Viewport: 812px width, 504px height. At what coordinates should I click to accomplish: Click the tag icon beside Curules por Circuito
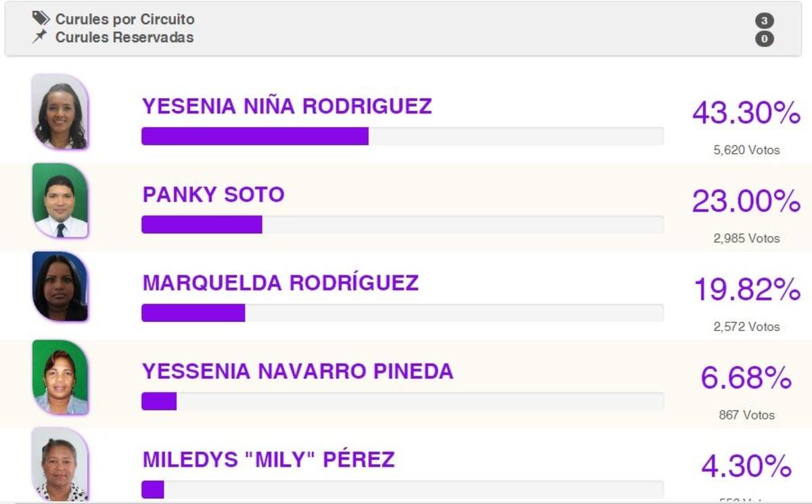point(41,18)
